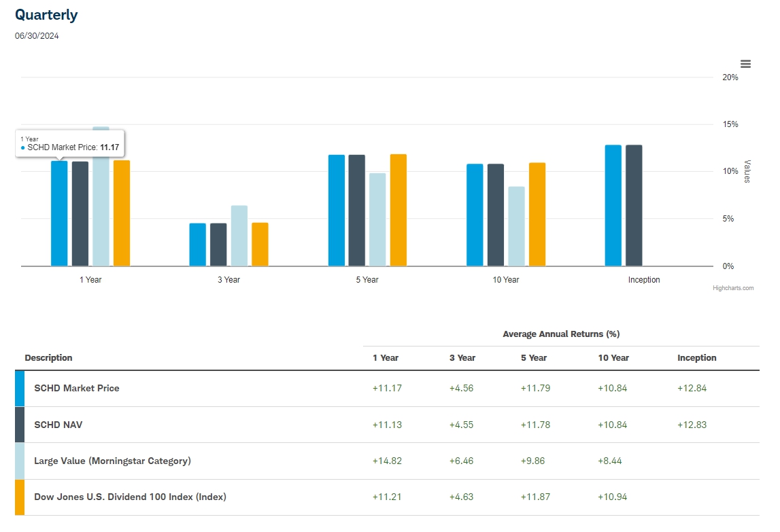Click the blue SCHD Market Price color swatch

click(20, 389)
